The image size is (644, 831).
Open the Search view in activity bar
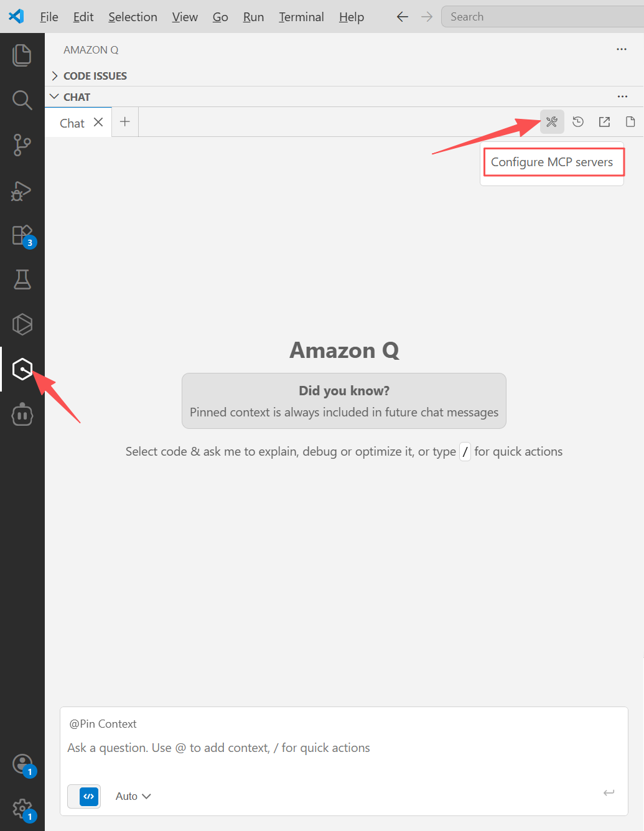point(22,100)
